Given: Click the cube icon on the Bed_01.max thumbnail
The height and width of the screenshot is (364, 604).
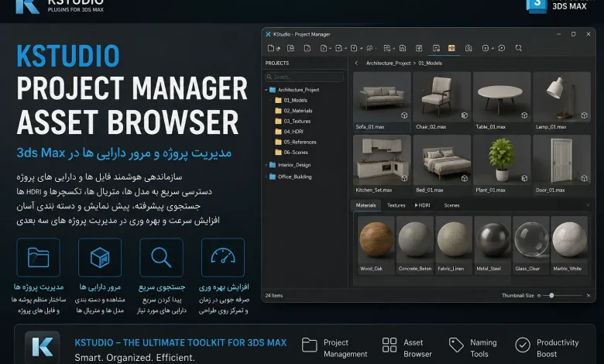Looking at the screenshot, I should coord(465,178).
